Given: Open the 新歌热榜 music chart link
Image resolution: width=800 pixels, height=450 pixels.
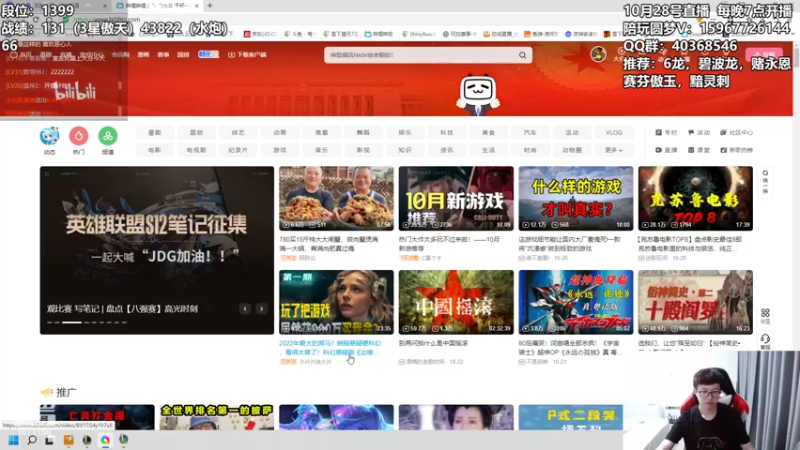Looking at the screenshot, I should click(x=736, y=150).
